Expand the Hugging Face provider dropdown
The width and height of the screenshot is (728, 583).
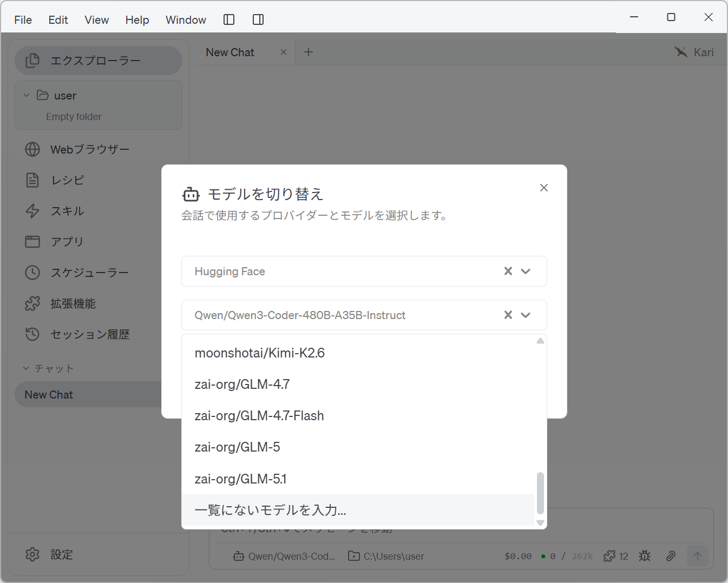click(x=526, y=271)
